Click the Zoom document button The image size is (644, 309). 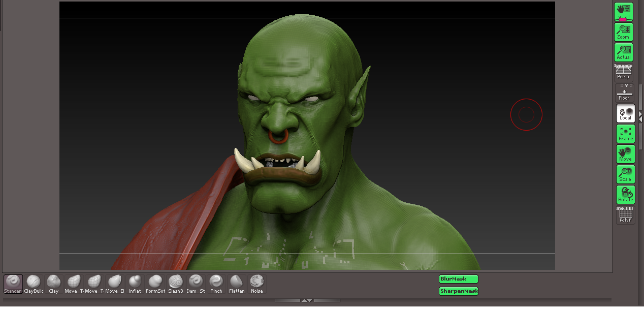(x=624, y=32)
